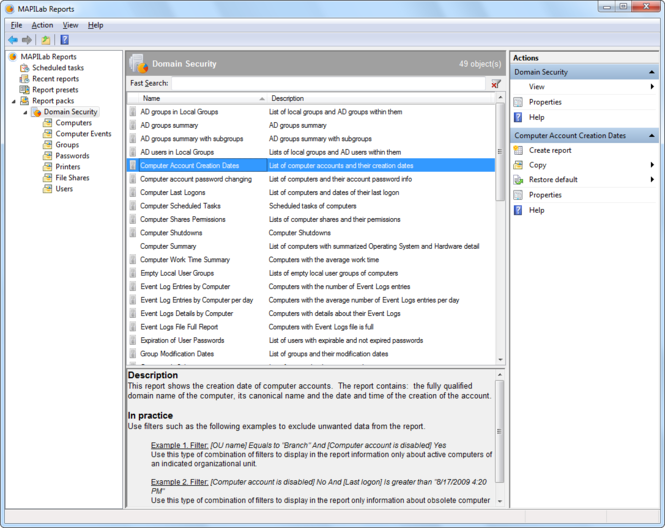Select Computer Shutdowns report row
The image size is (665, 528).
point(311,233)
